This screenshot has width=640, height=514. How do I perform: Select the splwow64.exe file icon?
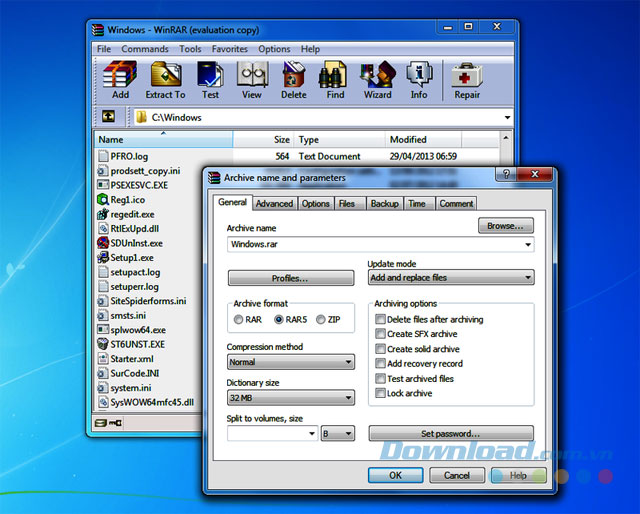103,329
